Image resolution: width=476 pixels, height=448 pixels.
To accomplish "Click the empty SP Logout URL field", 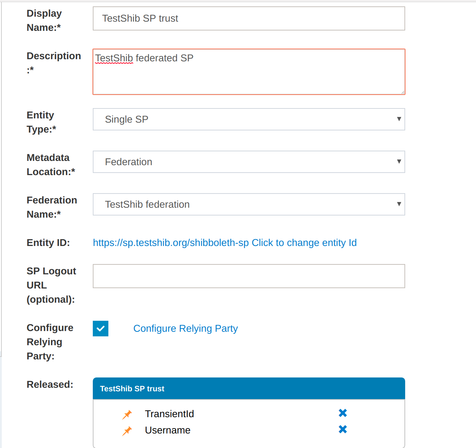I will click(x=249, y=276).
